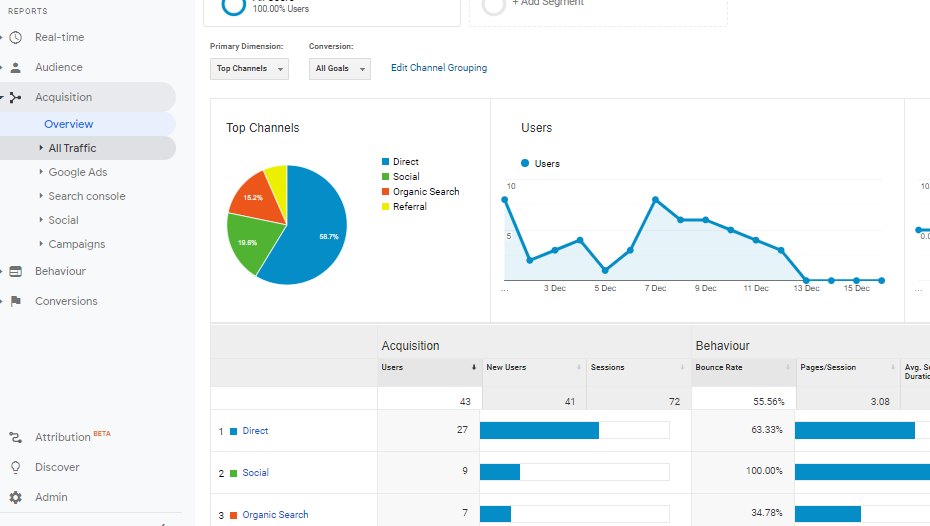Screen dimensions: 930x526
Task: Select Overview under Acquisition
Action: (68, 124)
